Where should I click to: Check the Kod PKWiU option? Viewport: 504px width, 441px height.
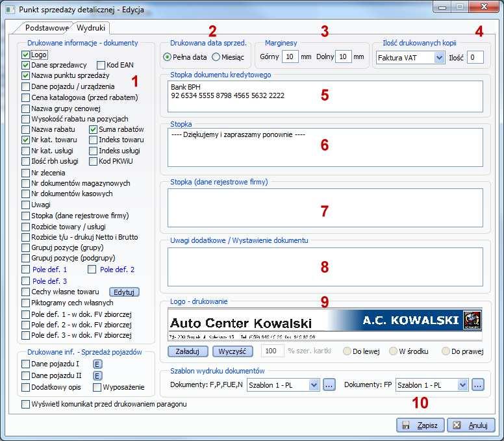click(94, 161)
